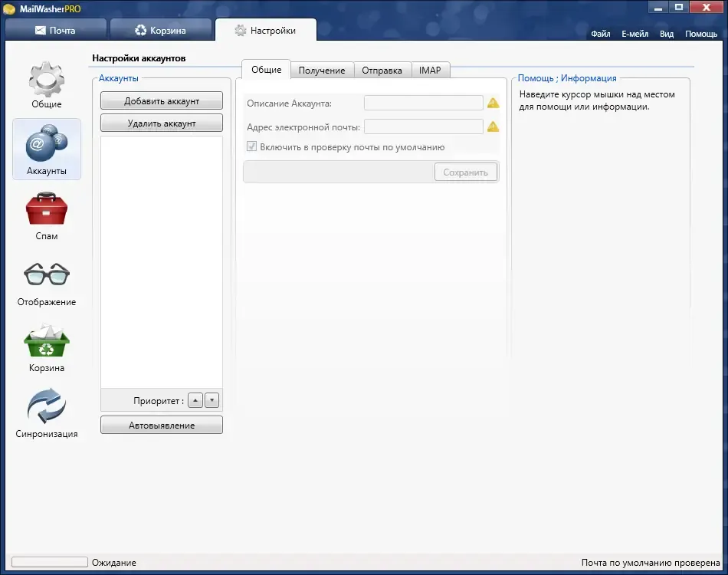Click the warning icon beside Описание Аккаунта
The height and width of the screenshot is (575, 728).
(x=493, y=103)
